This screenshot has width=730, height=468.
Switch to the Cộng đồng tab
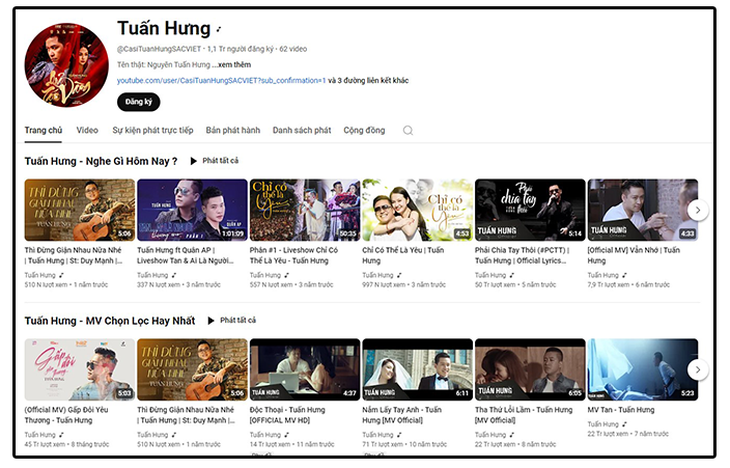[364, 130]
